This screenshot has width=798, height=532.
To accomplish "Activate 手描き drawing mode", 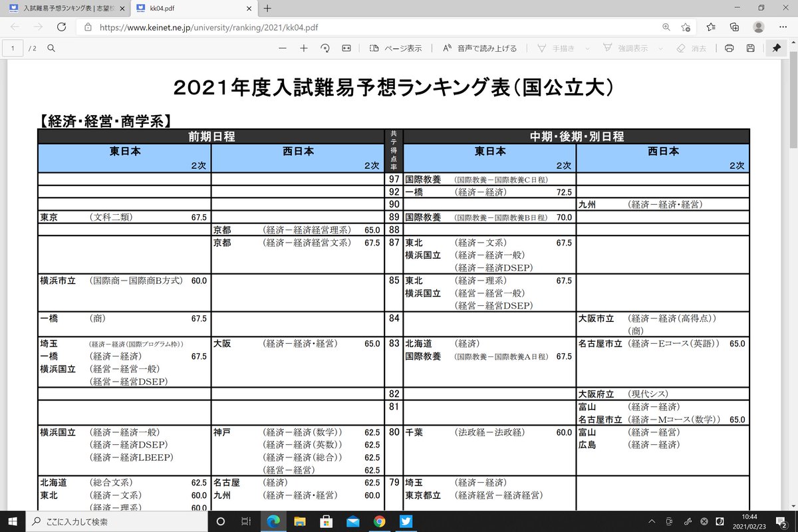I will (557, 48).
